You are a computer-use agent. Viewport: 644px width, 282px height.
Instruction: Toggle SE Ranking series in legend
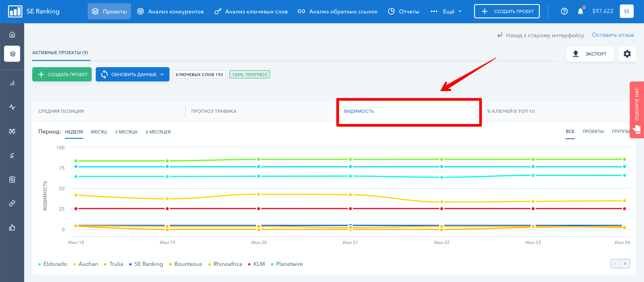146,264
